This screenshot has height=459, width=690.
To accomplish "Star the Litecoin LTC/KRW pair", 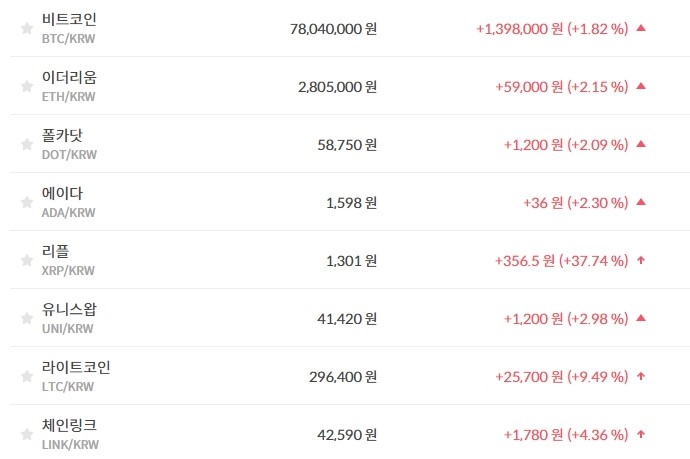I will [x=27, y=377].
